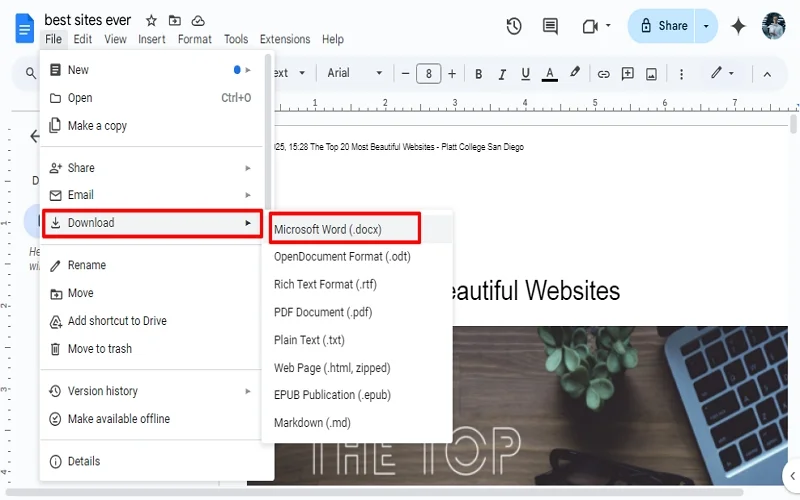The width and height of the screenshot is (800, 500).
Task: Expand the Share submenu in File menu
Action: 152,168
